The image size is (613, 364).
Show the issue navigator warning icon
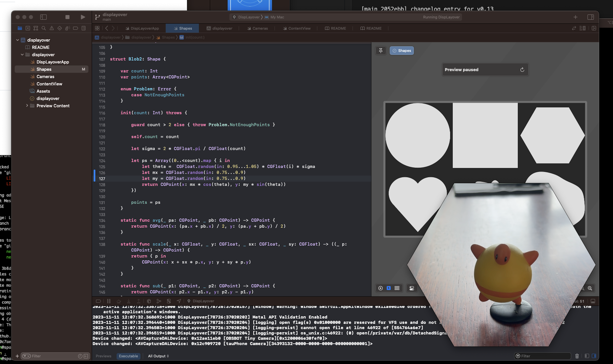click(x=52, y=28)
